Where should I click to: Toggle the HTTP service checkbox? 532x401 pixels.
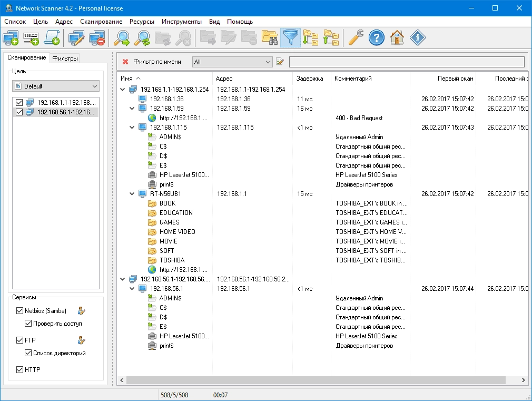[19, 370]
